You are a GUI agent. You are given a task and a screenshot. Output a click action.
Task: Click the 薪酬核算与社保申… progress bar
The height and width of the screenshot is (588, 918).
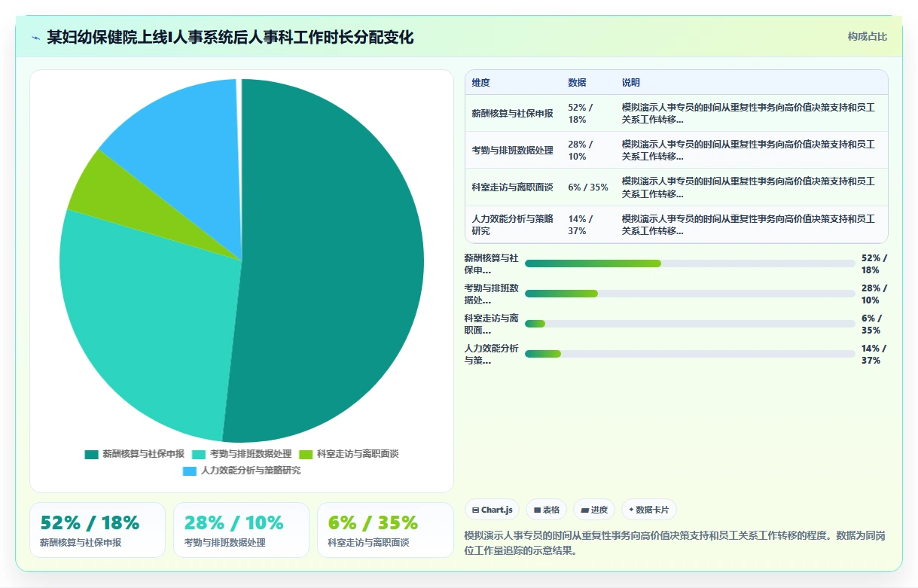690,264
